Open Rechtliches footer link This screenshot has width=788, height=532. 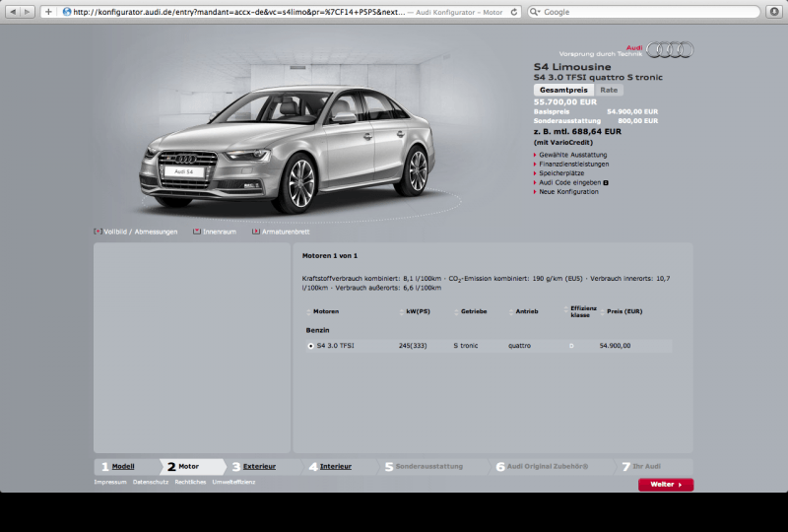tap(190, 482)
